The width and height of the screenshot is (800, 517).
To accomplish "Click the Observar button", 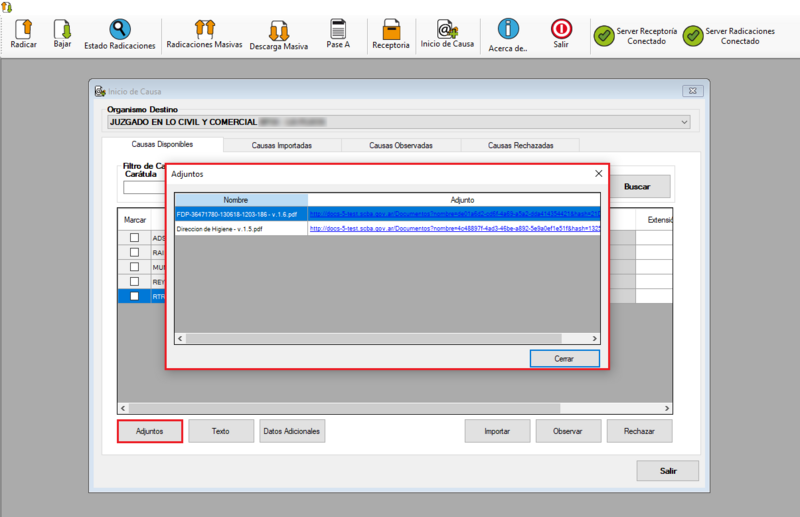I will pos(568,431).
